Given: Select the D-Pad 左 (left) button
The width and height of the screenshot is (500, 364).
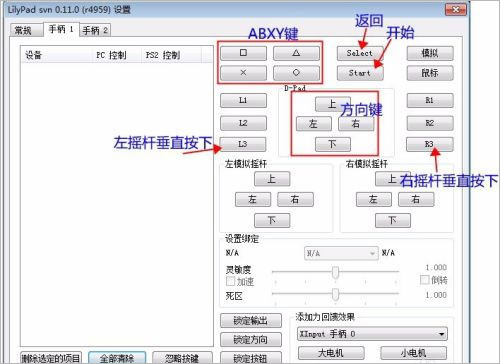Looking at the screenshot, I should [x=314, y=124].
